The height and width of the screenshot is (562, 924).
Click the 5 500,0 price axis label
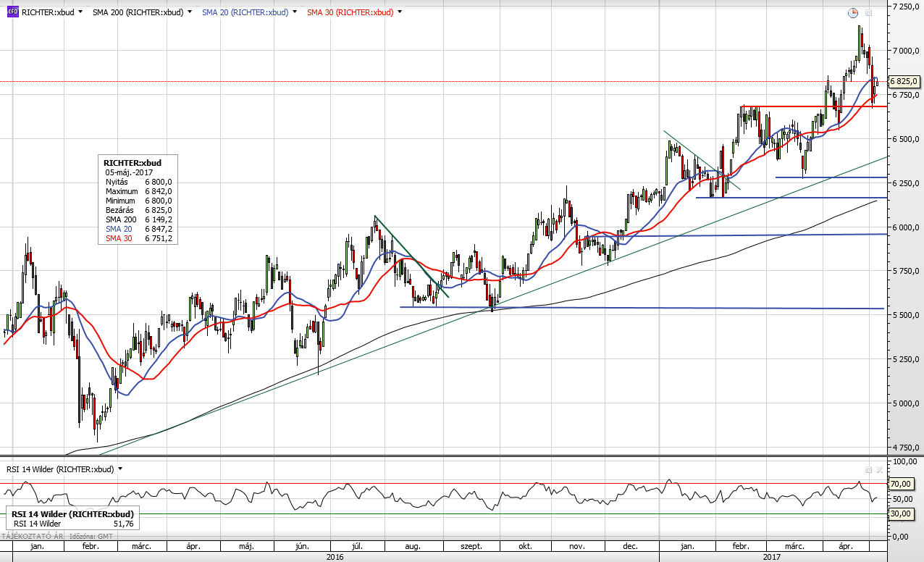[x=905, y=316]
